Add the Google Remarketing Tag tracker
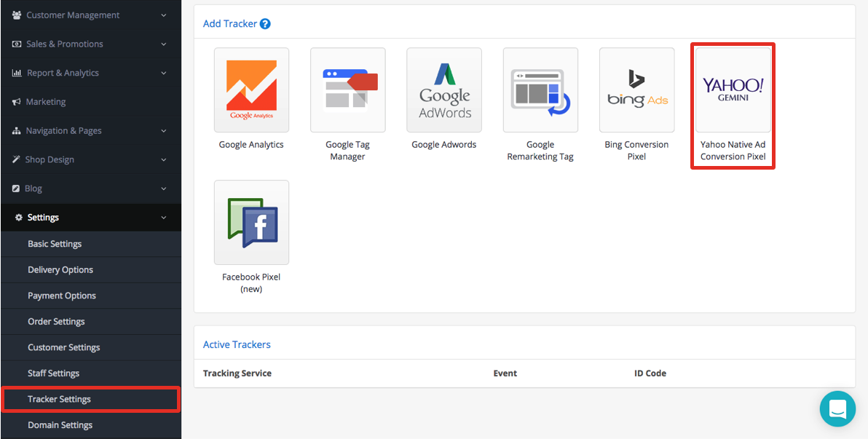Screen dimensions: 868x439 (540, 90)
